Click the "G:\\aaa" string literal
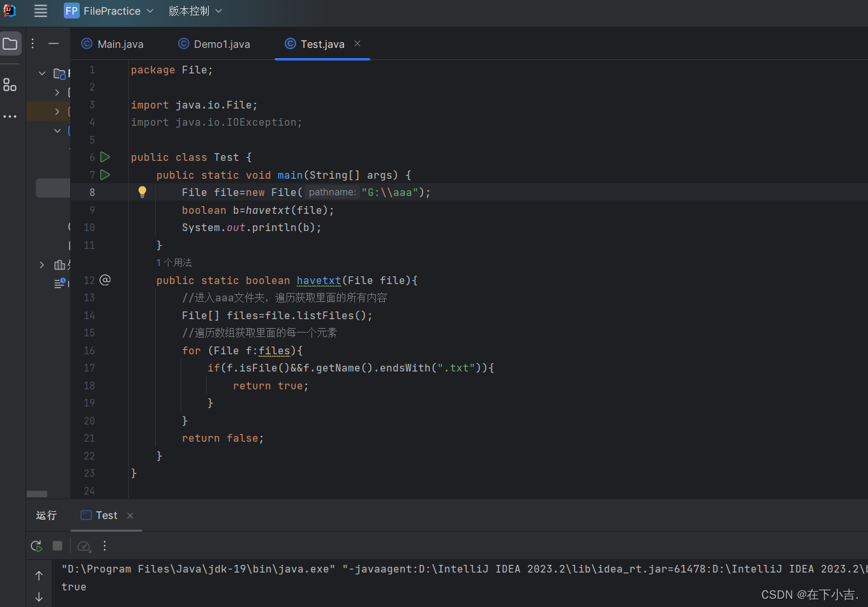Image resolution: width=868 pixels, height=607 pixels. 390,192
